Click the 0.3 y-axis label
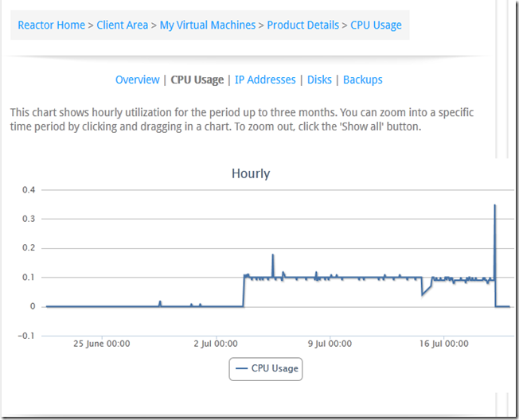Screen dimensions: 519x420 [29, 219]
